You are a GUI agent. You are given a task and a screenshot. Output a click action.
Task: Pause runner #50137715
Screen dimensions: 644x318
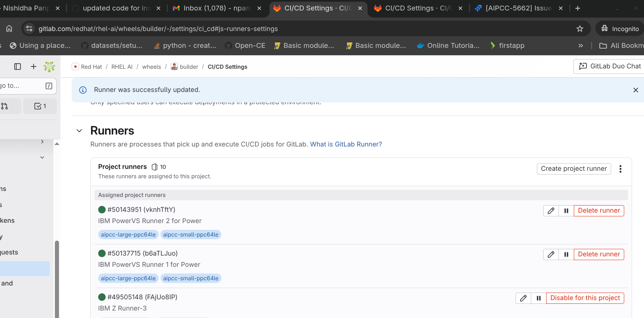coord(566,254)
